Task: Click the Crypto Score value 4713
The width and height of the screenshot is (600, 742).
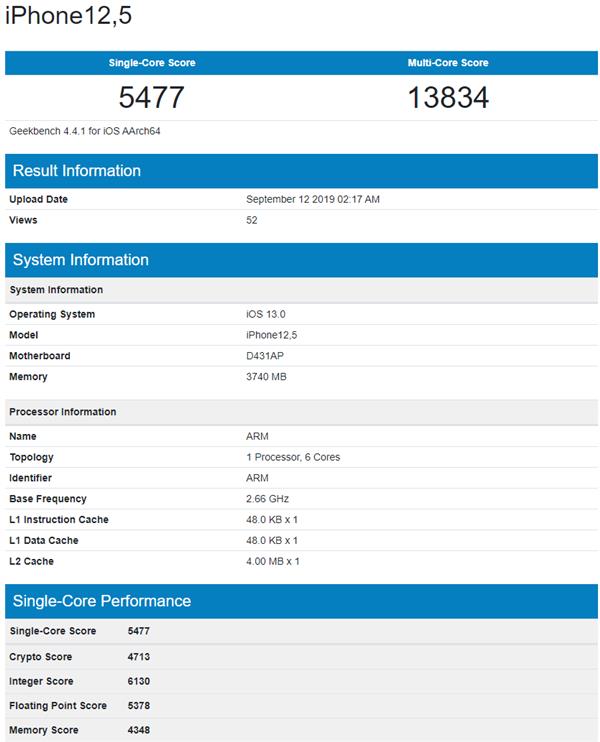Action: click(x=139, y=657)
